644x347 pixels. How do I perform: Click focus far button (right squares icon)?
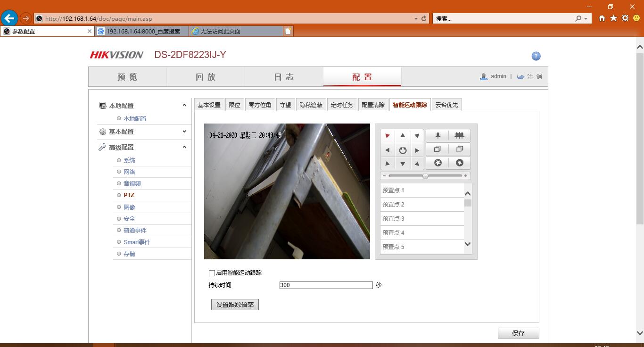point(459,149)
